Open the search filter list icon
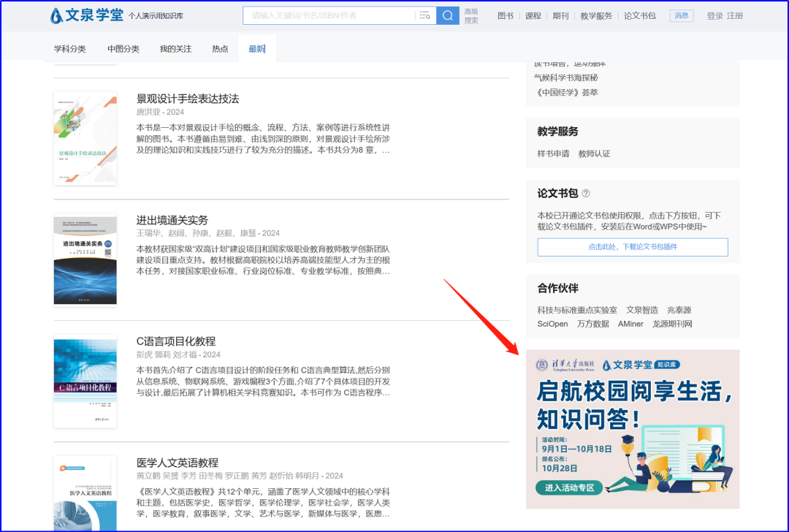The height and width of the screenshot is (532, 789). click(x=424, y=15)
